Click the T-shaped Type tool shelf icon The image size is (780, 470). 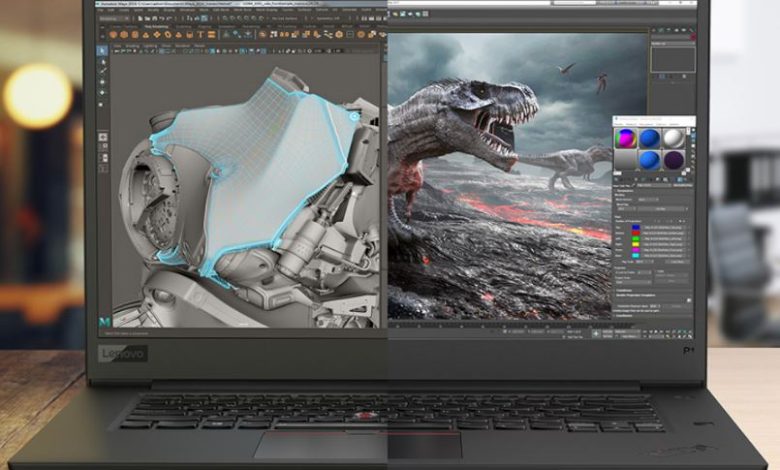pyautogui.click(x=200, y=35)
